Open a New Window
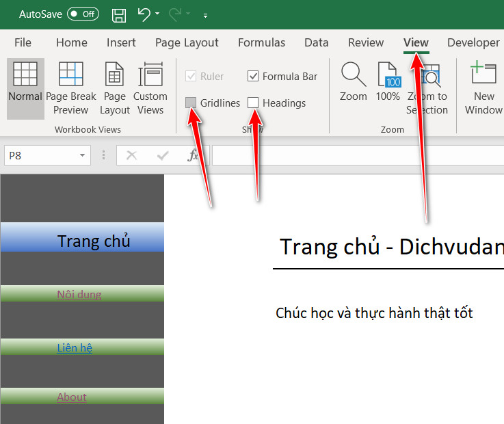 point(483,88)
